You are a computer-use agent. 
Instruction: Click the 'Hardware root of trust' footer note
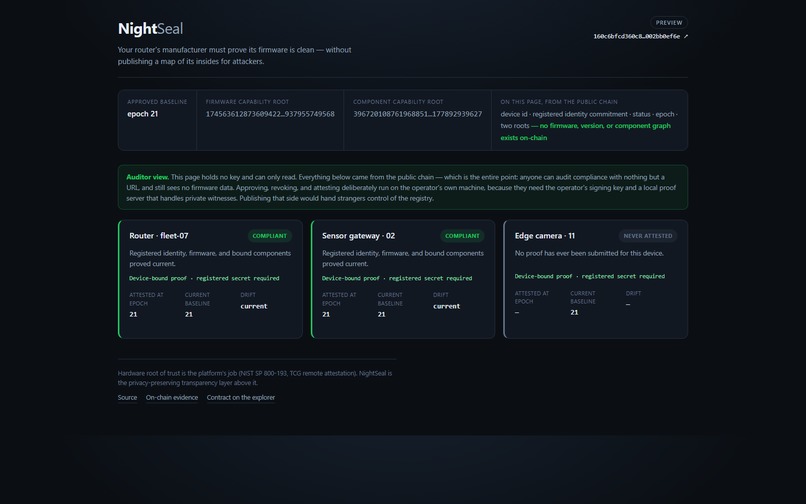(x=255, y=378)
